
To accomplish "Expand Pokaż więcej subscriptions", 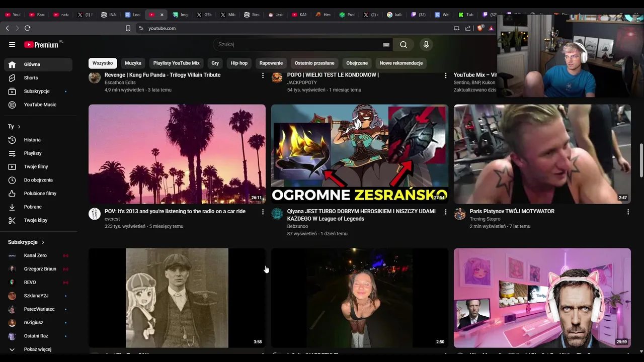I will pyautogui.click(x=38, y=349).
